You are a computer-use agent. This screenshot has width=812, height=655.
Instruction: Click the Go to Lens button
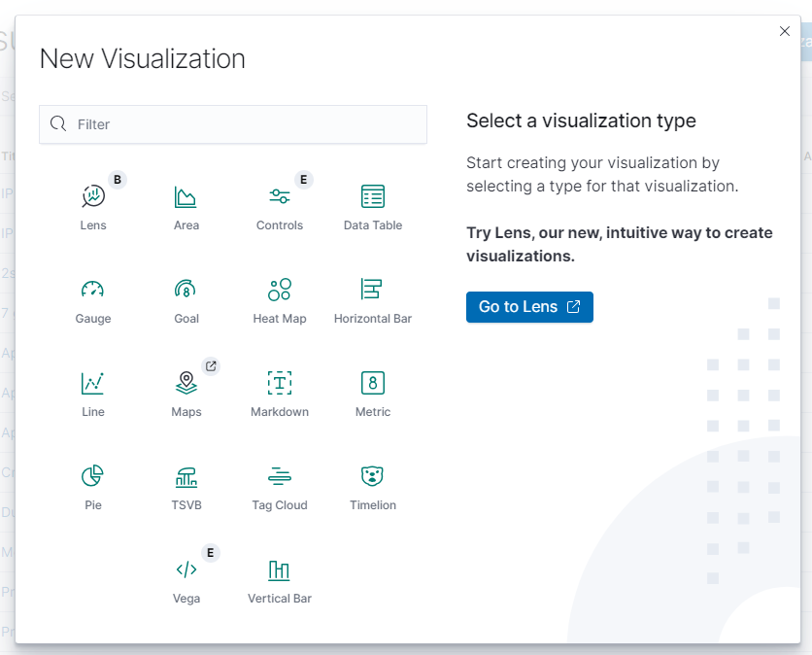click(529, 307)
